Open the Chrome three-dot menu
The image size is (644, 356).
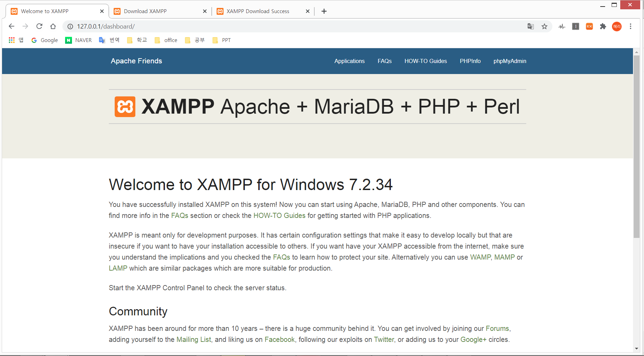point(631,27)
